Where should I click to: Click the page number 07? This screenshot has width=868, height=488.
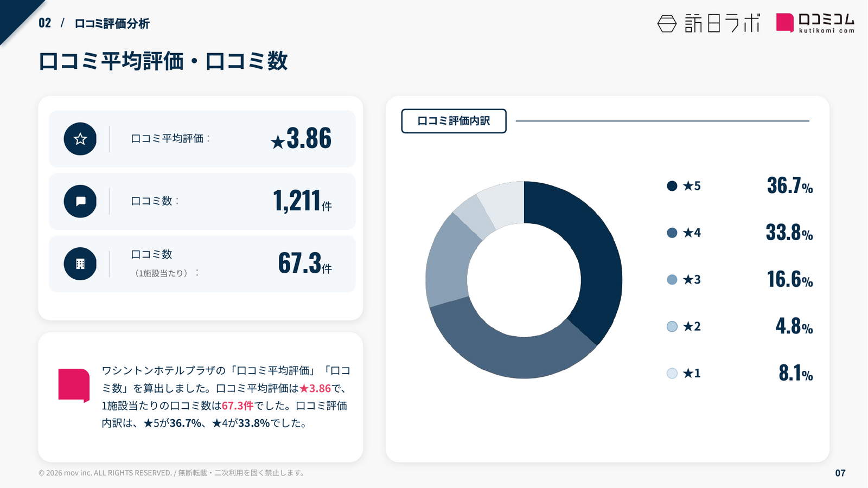pos(840,473)
